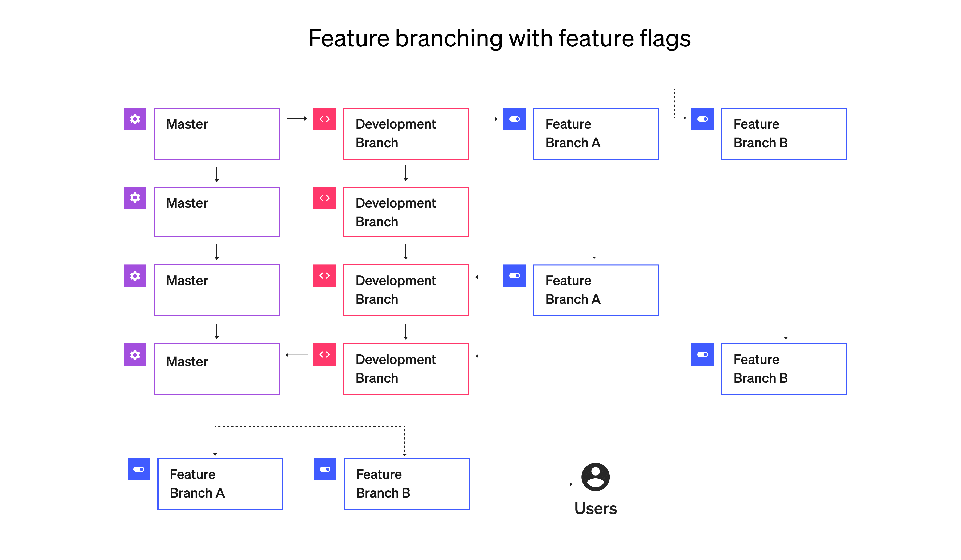This screenshot has width=961, height=560.
Task: Click the blue toggle icon beside the bottom-left Feature Branch A
Action: [x=139, y=469]
